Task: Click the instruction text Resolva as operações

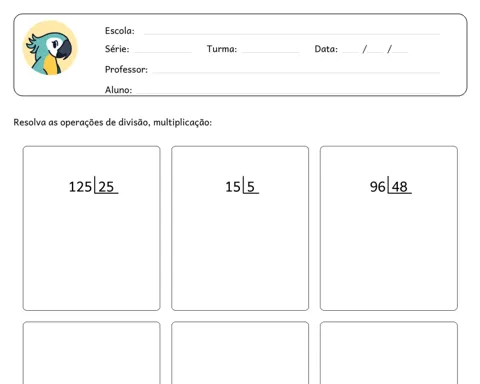Action: (x=112, y=122)
